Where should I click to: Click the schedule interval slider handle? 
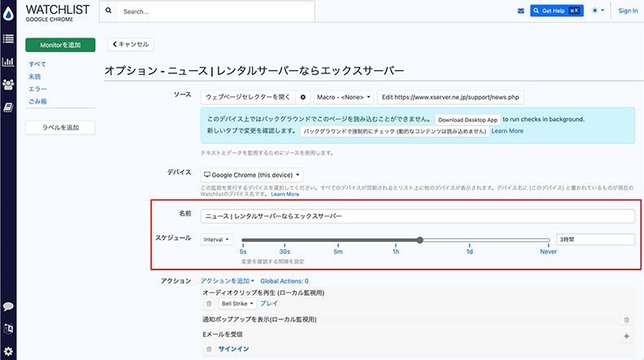tap(420, 239)
